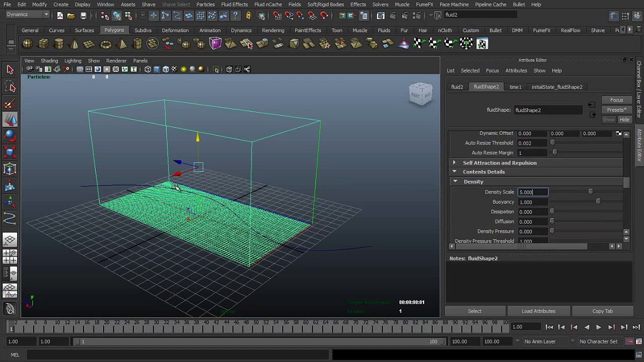This screenshot has height=362, width=644.
Task: Click the save scene disk icon
Action: pos(84,16)
